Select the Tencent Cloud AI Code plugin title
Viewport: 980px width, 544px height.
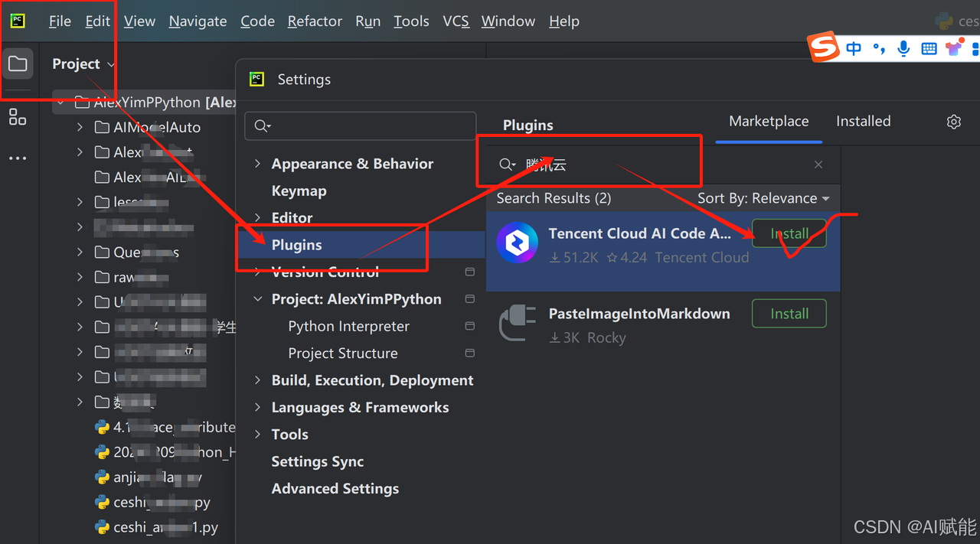639,233
